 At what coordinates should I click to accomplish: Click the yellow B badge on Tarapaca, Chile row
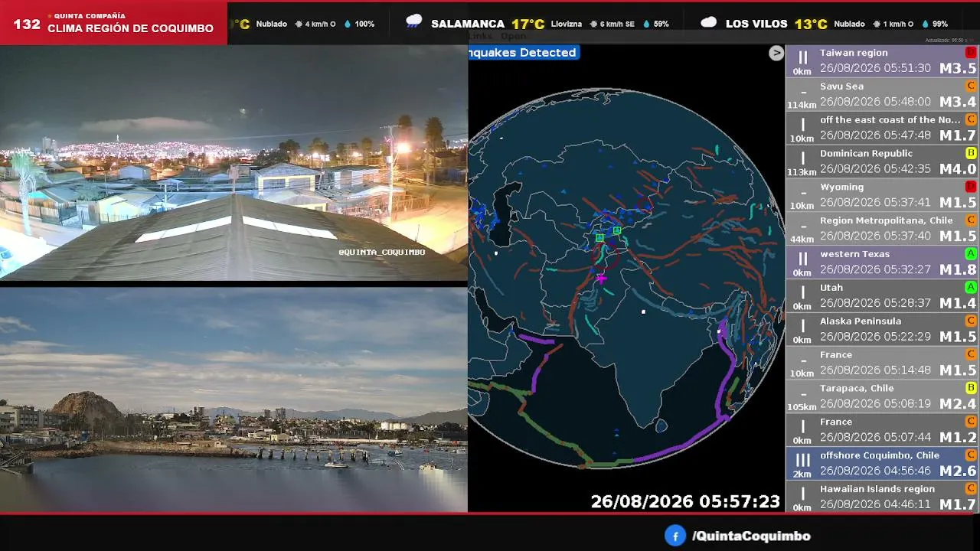point(971,388)
